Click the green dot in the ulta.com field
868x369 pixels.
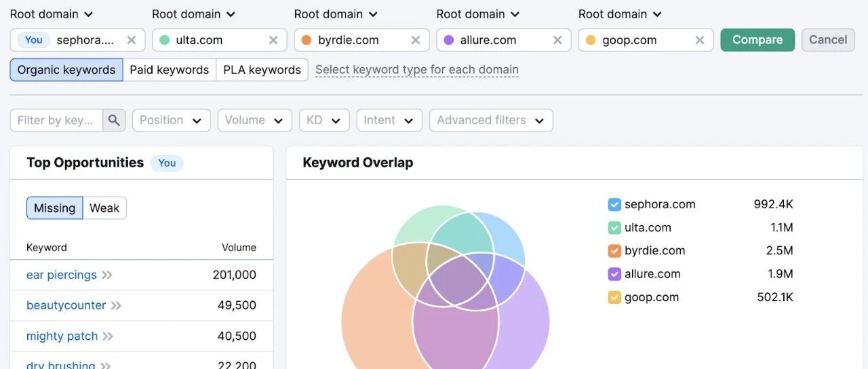click(x=164, y=40)
